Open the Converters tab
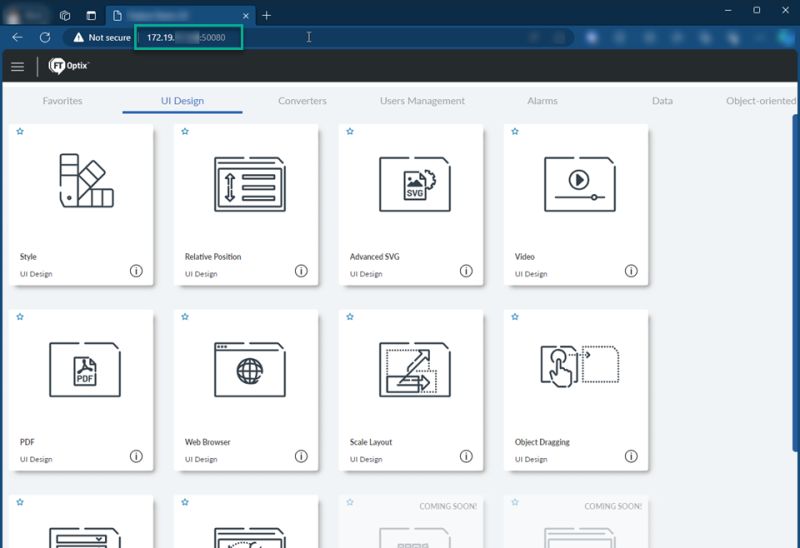This screenshot has height=548, width=800. click(x=302, y=101)
